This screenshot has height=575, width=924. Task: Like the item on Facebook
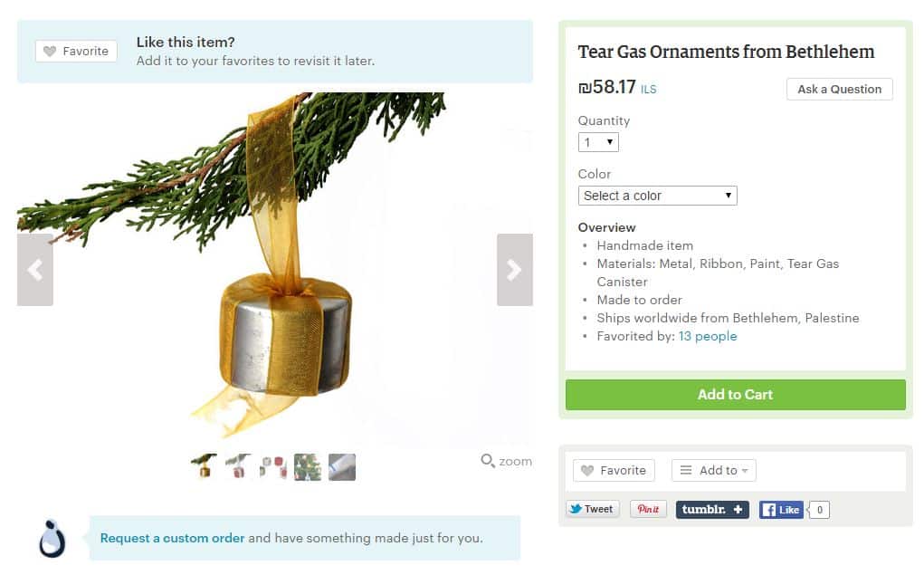(x=781, y=510)
